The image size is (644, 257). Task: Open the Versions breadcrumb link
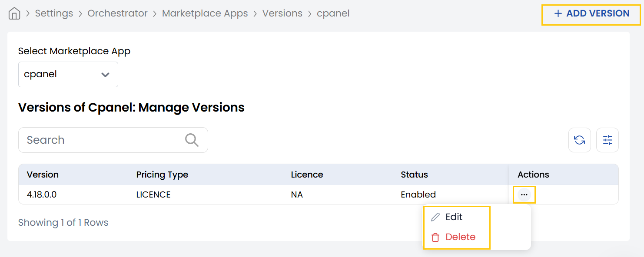pos(282,13)
